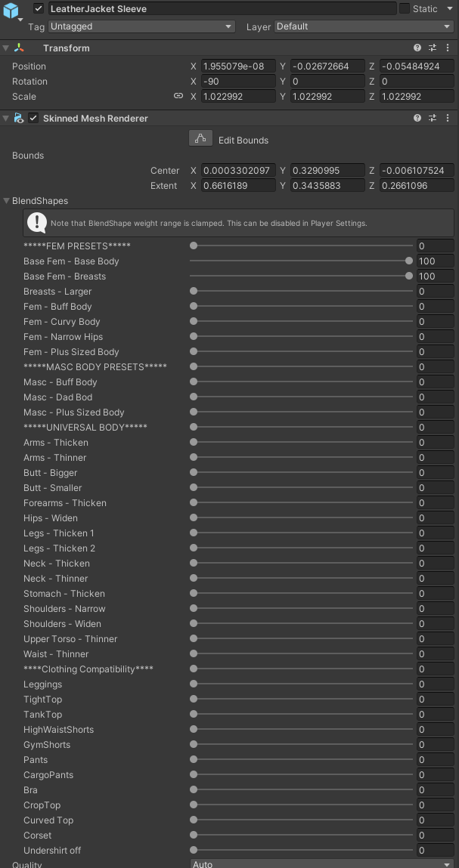
Task: Open Transform presets selector icon
Action: [433, 48]
